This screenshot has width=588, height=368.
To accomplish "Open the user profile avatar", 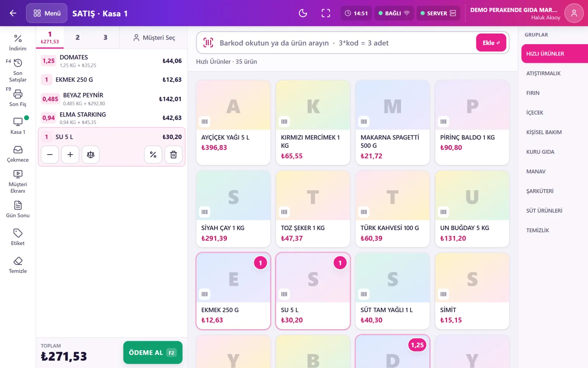I will (x=574, y=13).
